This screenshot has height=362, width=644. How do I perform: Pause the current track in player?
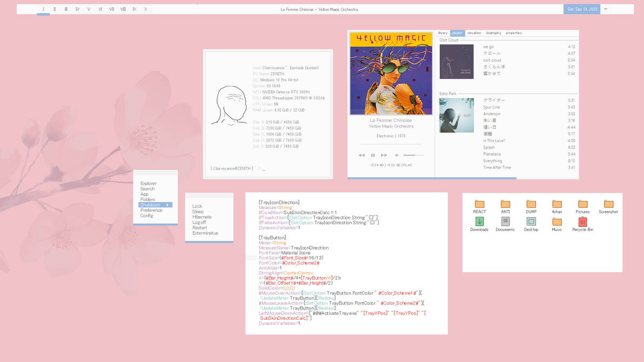373,155
